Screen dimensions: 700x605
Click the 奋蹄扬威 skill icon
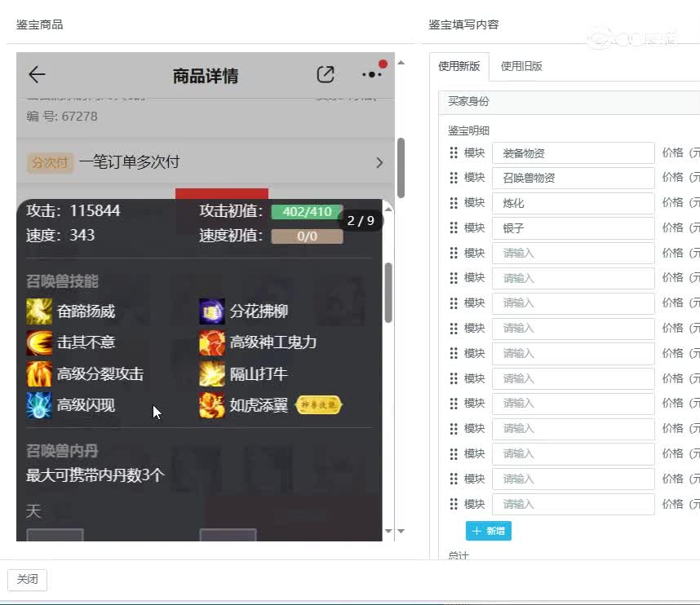[39, 311]
